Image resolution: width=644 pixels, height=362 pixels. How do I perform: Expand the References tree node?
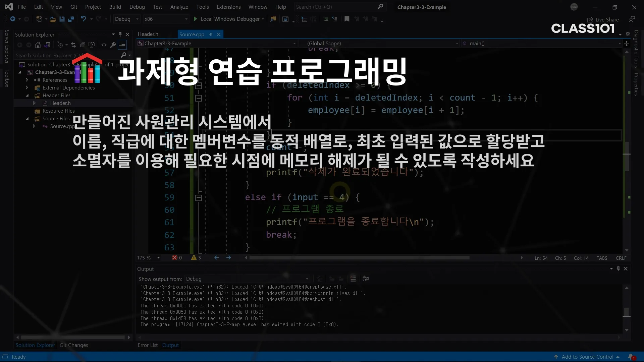pos(27,80)
